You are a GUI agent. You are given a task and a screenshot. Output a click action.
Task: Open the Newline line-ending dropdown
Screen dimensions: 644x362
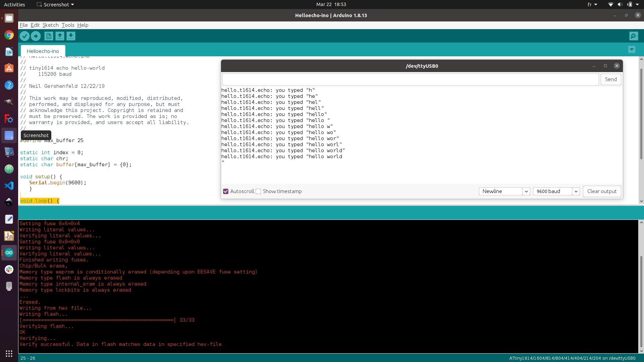tap(504, 191)
